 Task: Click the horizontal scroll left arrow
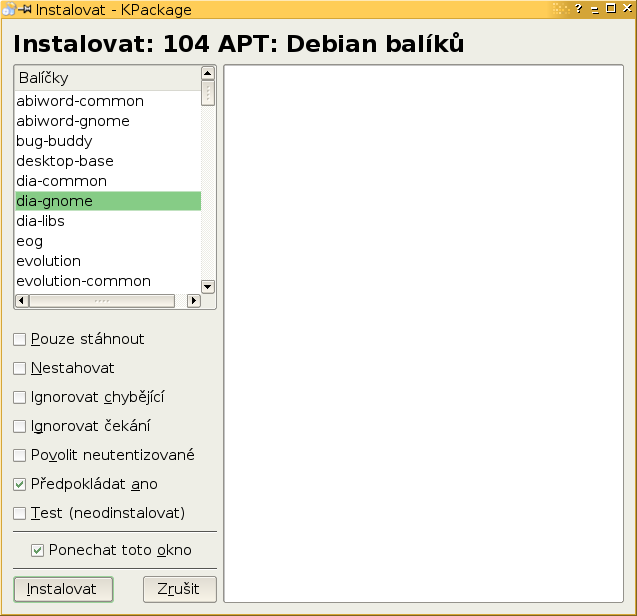(22, 301)
